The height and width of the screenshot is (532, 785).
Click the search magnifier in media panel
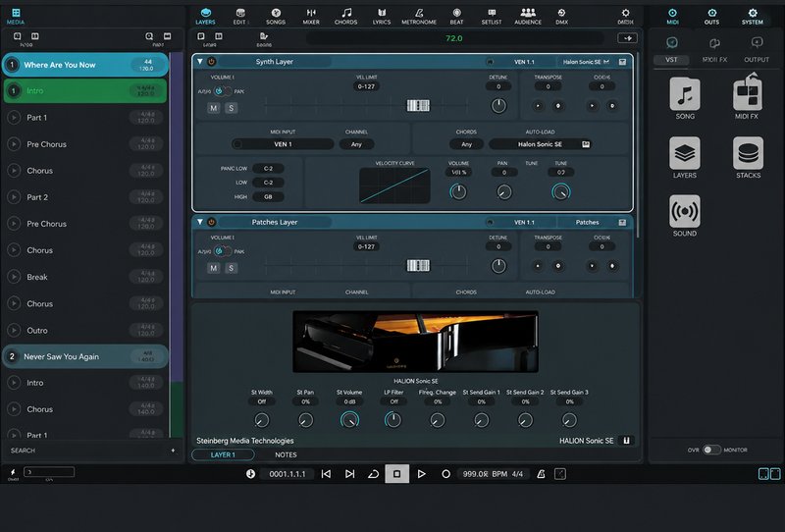tap(149, 36)
